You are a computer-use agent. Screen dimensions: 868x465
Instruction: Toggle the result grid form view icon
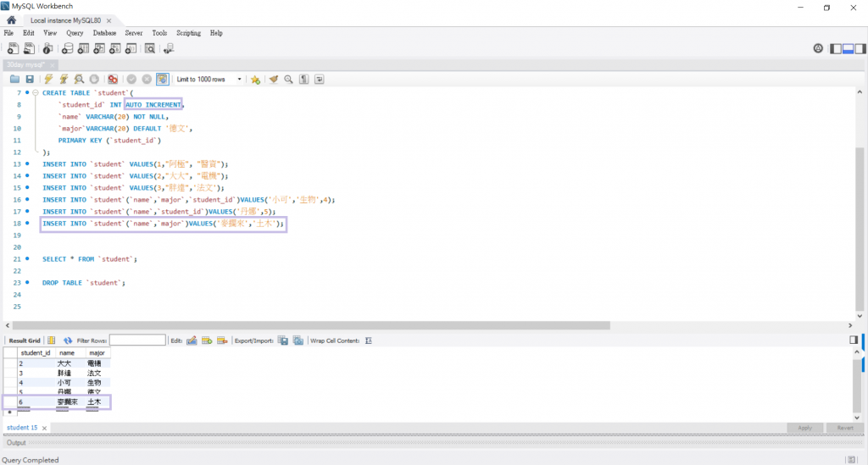point(51,340)
